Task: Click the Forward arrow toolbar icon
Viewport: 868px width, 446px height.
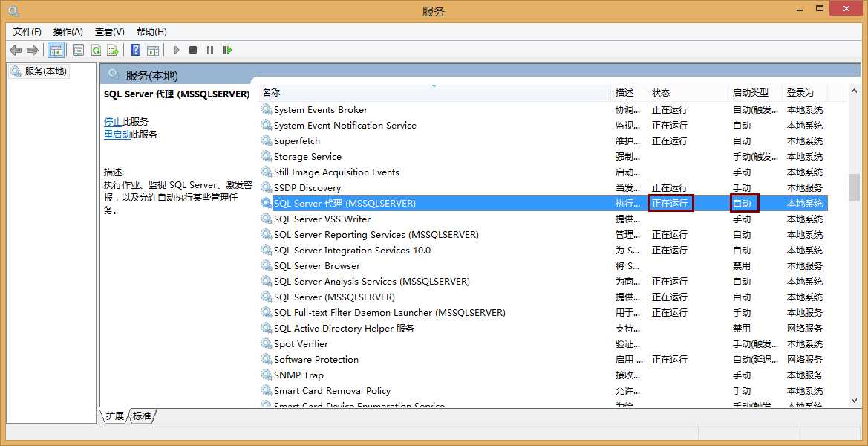Action: [33, 51]
